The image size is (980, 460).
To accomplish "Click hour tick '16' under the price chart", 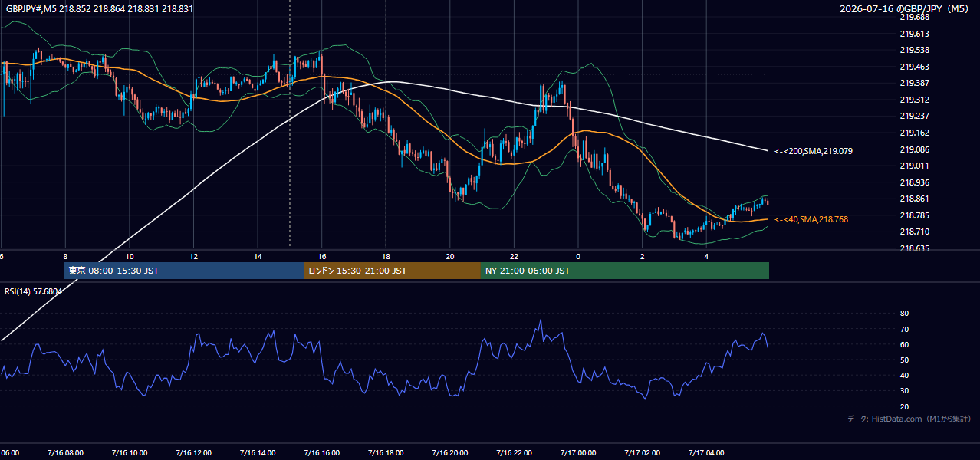I will [x=322, y=257].
